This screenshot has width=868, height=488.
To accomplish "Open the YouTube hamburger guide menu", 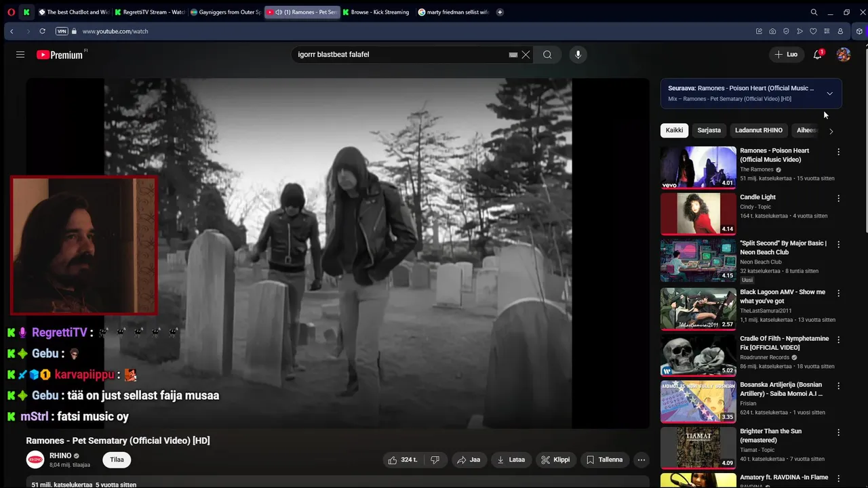I will point(20,54).
